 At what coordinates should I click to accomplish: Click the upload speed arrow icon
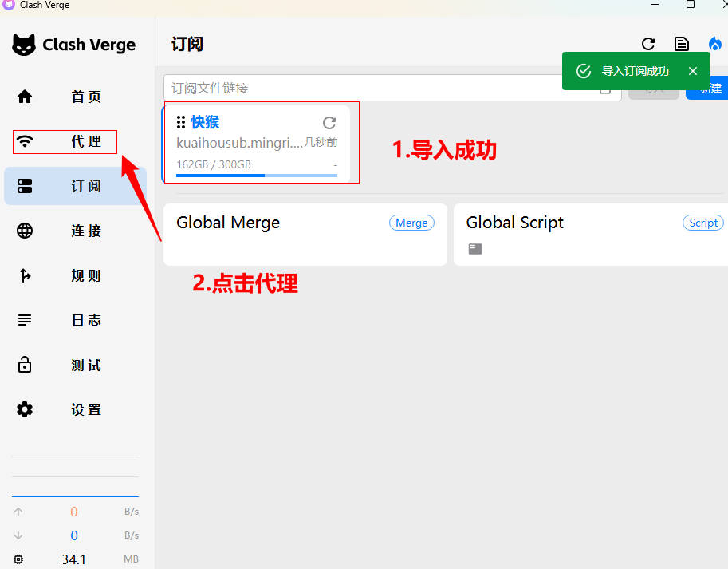(x=18, y=512)
